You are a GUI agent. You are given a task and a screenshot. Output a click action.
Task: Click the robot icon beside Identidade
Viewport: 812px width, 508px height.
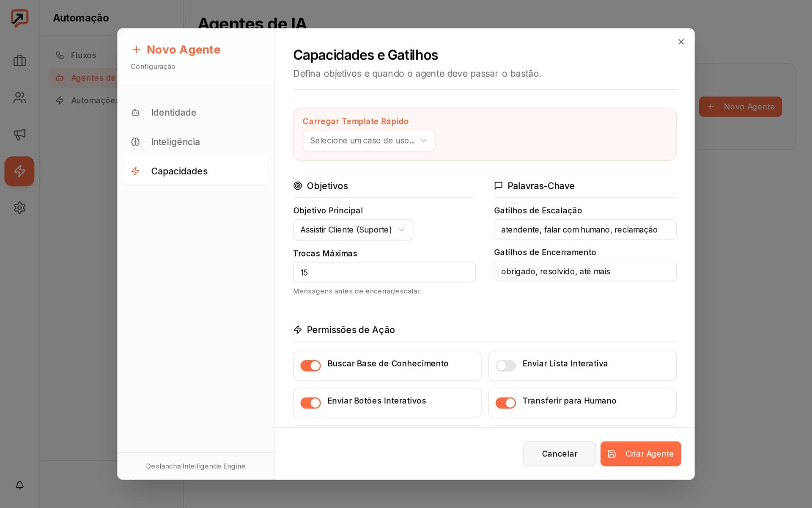coord(135,113)
